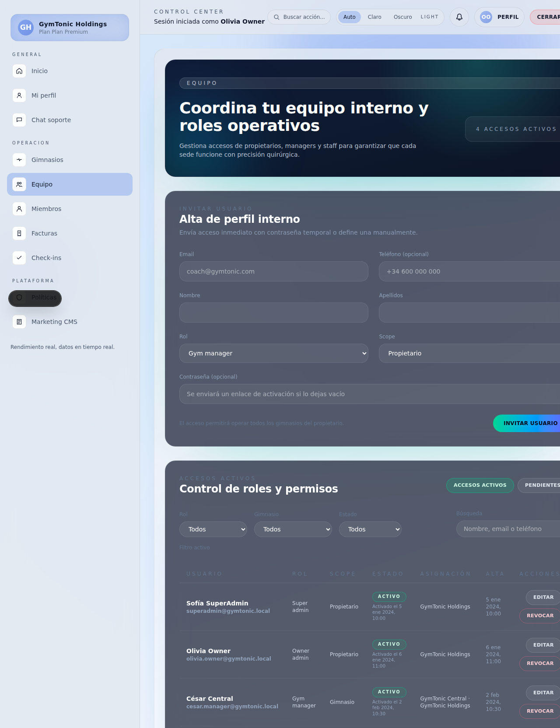Click the Gimnasios pulse icon
This screenshot has width=560, height=728.
pyautogui.click(x=19, y=160)
